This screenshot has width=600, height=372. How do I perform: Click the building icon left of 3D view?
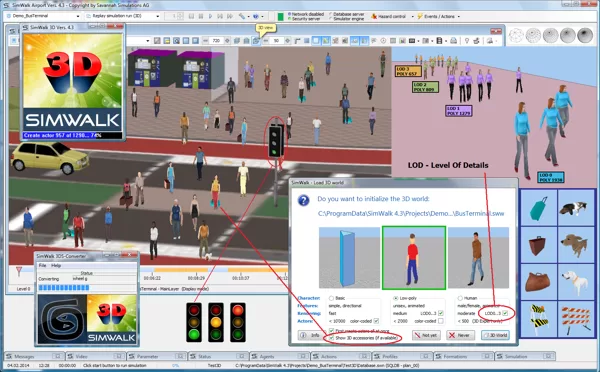(246, 41)
